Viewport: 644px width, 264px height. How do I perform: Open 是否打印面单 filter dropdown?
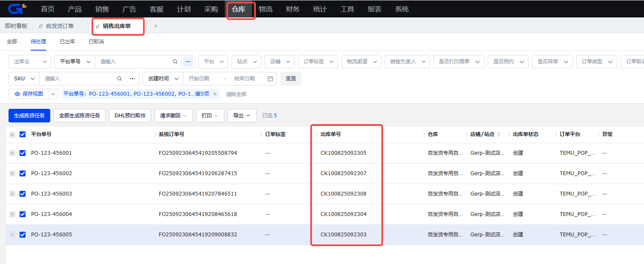click(459, 62)
